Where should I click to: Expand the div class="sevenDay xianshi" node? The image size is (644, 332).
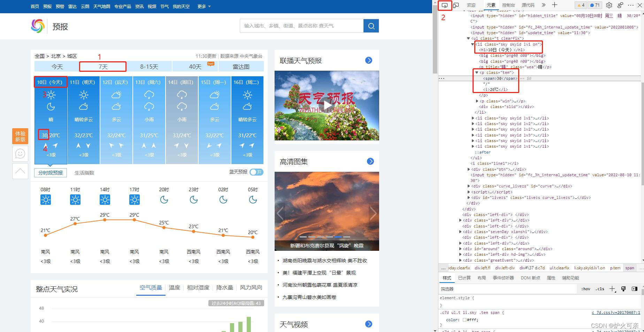460,232
